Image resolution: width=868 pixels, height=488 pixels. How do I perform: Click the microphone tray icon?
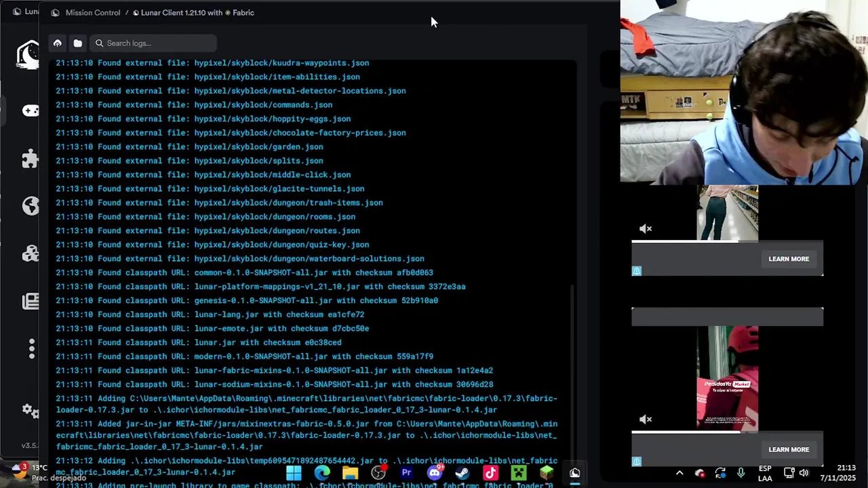pyautogui.click(x=741, y=473)
